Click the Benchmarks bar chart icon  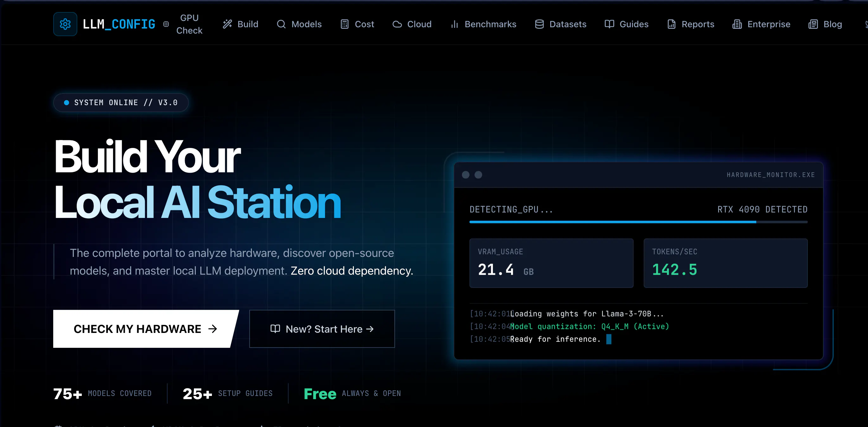[455, 24]
